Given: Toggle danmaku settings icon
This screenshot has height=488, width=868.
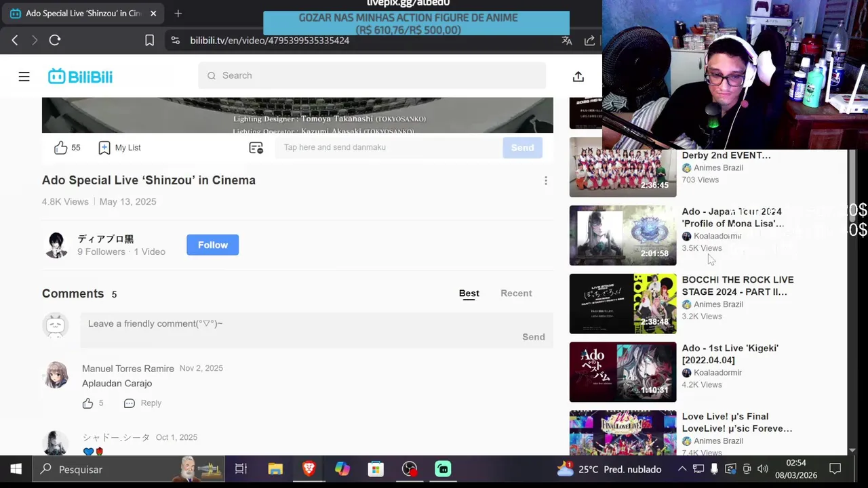Looking at the screenshot, I should coord(256,148).
